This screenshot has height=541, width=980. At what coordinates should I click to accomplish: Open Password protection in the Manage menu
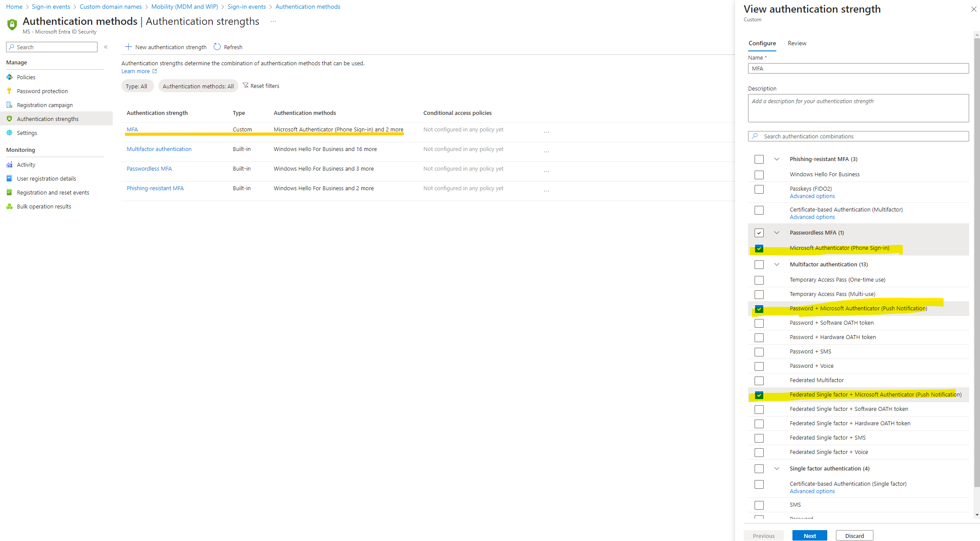[x=42, y=91]
